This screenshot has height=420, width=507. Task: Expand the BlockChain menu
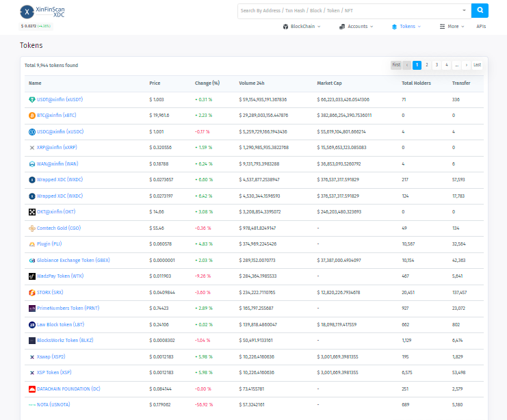301,27
